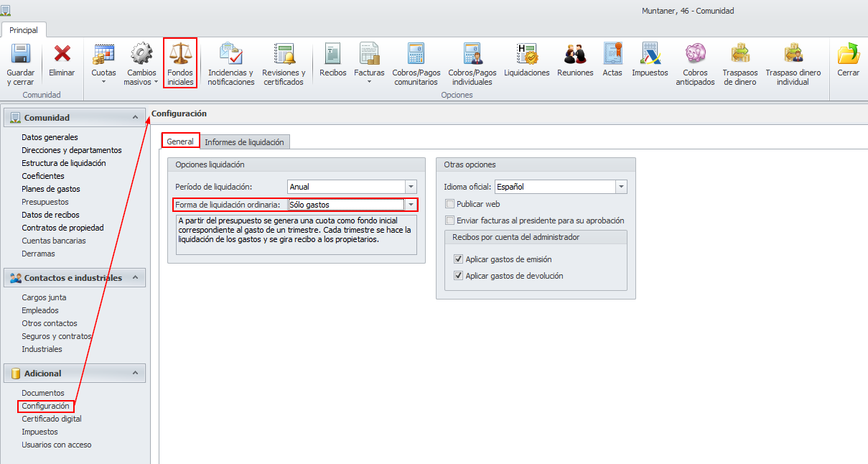
Task: Open the Actas certificate icon
Action: pyautogui.click(x=612, y=54)
